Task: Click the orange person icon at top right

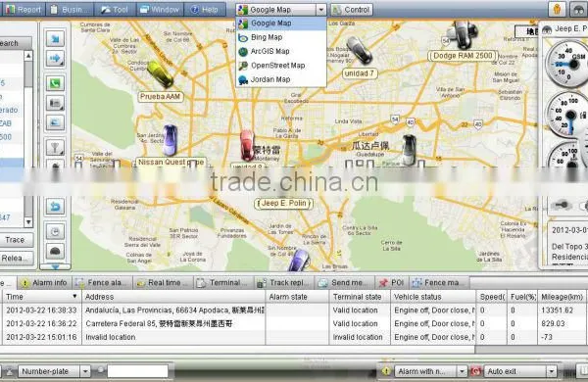Action: point(557,9)
